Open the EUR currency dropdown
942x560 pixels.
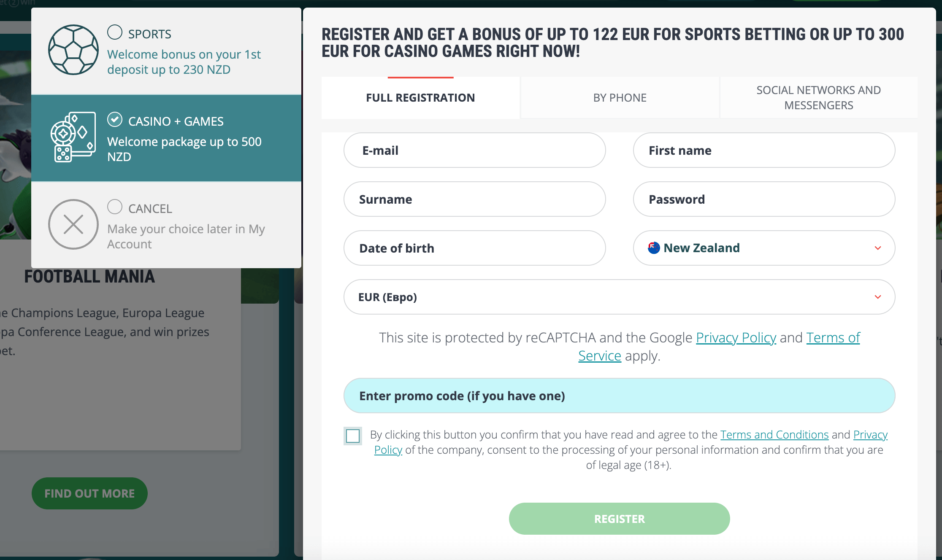878,297
